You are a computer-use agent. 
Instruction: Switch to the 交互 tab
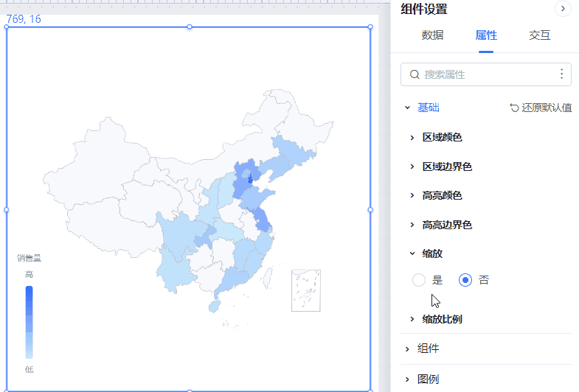click(x=539, y=35)
